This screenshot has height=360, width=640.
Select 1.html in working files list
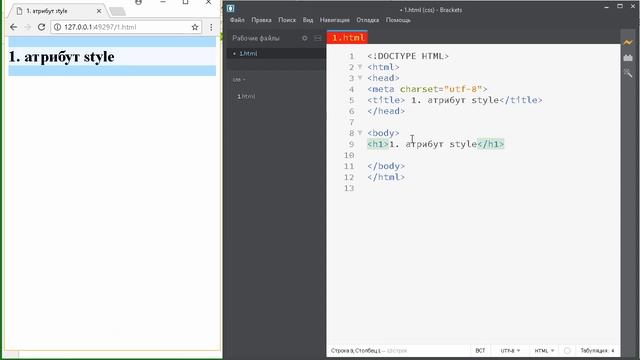248,53
